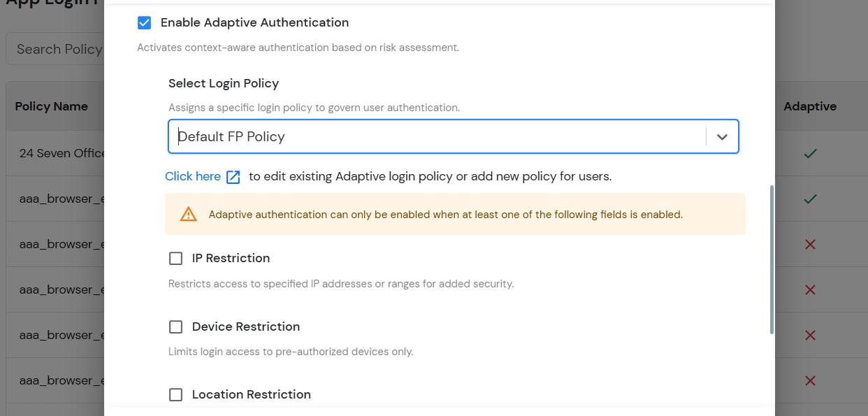Click the Adaptive column header
Image resolution: width=868 pixels, height=416 pixels.
click(x=809, y=106)
